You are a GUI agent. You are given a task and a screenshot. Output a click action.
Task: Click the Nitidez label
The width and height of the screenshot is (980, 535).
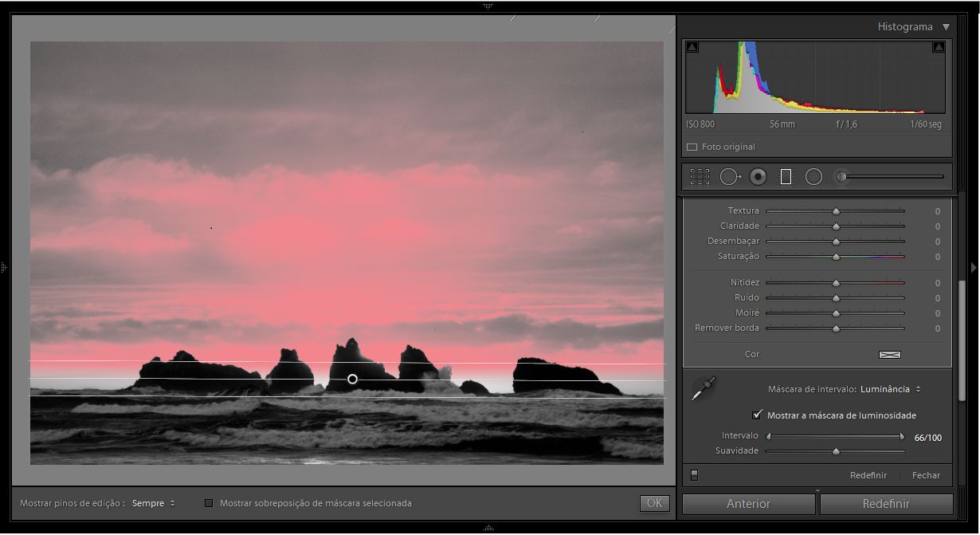tap(745, 283)
